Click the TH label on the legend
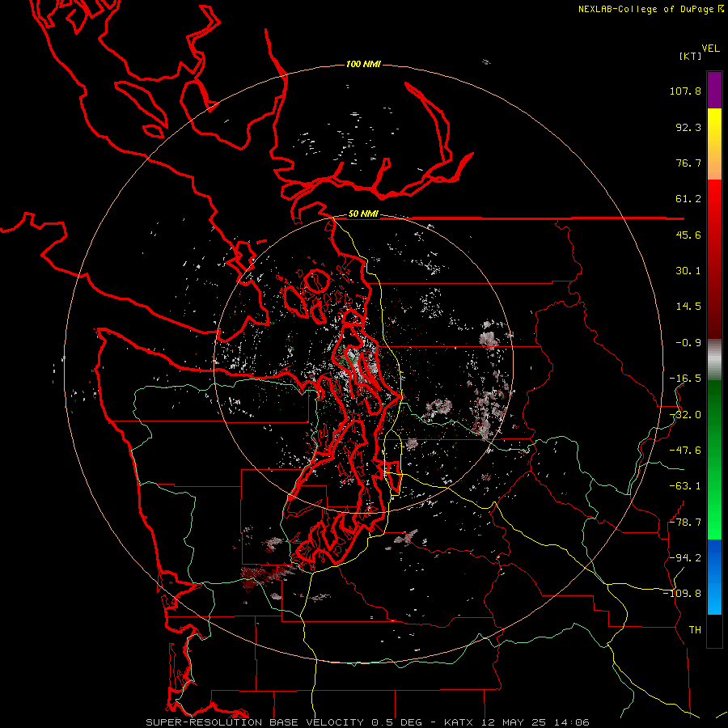 [695, 630]
